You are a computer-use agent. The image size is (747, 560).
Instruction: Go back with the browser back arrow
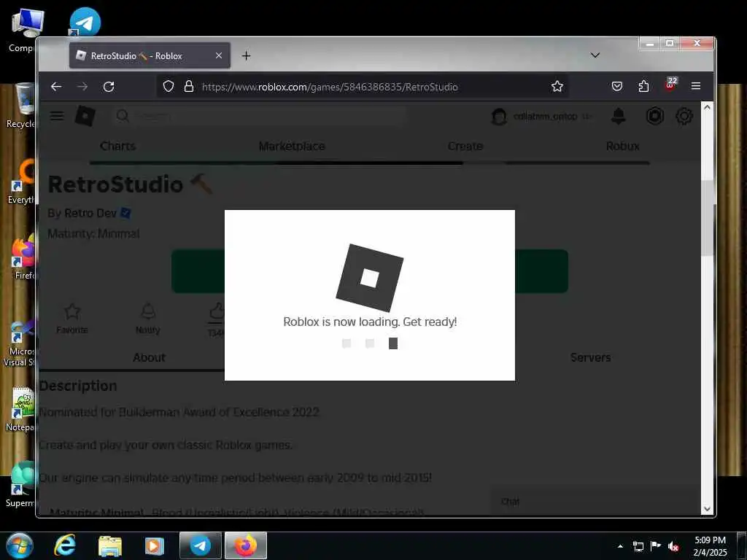pyautogui.click(x=56, y=87)
